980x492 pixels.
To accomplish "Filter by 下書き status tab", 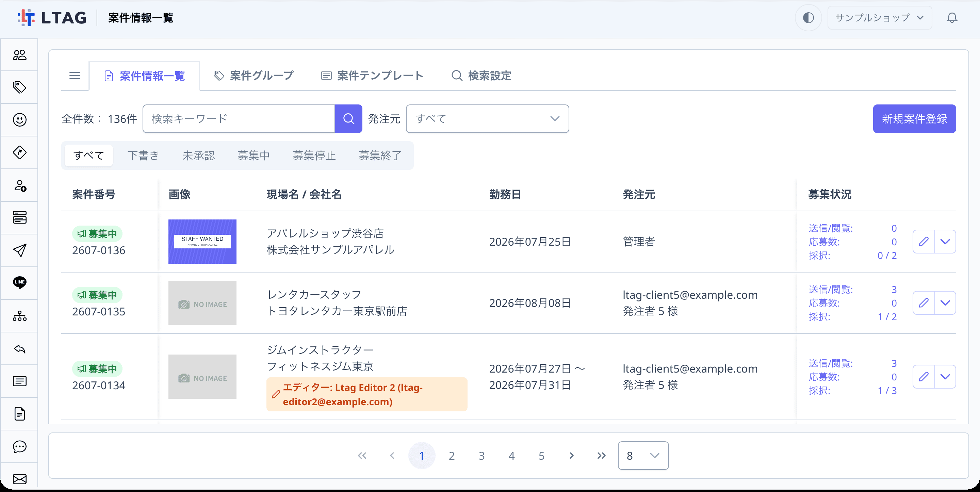I will (x=143, y=155).
